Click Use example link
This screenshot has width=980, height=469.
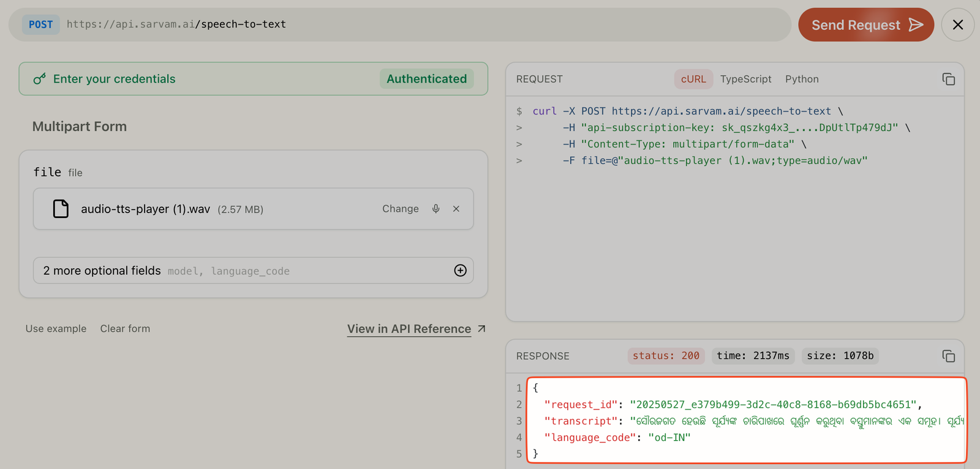pyautogui.click(x=56, y=329)
